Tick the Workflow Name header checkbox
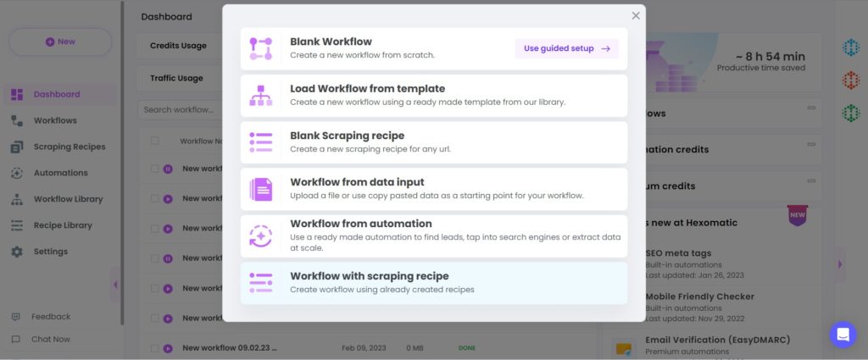The width and height of the screenshot is (868, 360). pyautogui.click(x=154, y=141)
